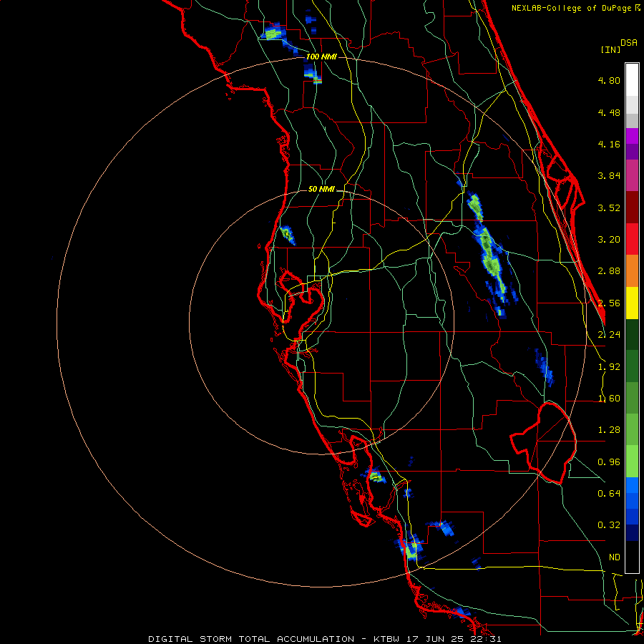Click the NEXLAB-College of DuPage label
644x644 pixels.
pos(571,8)
